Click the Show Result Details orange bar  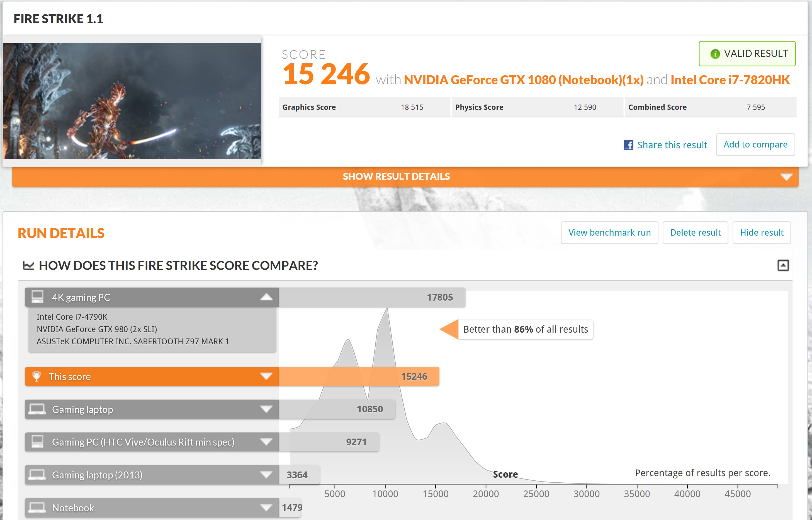point(405,176)
